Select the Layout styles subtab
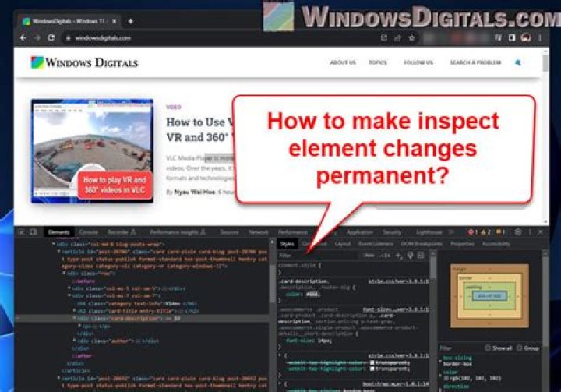 [x=342, y=244]
